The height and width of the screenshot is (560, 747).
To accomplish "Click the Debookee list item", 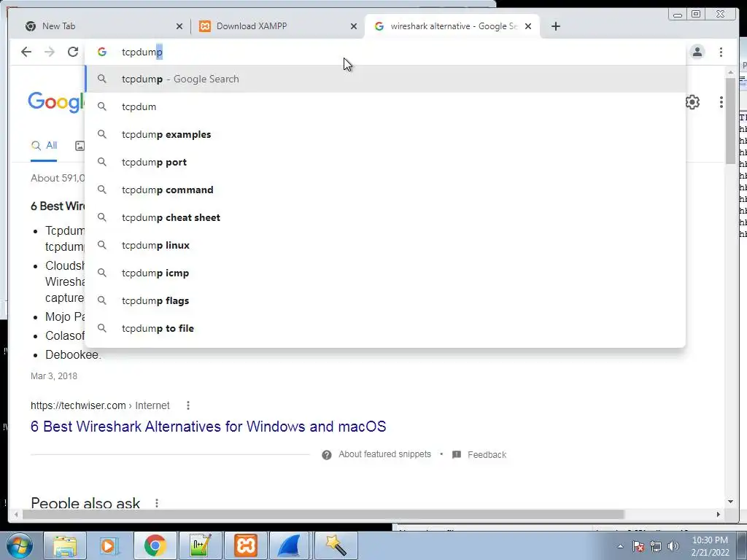I will coord(73,355).
